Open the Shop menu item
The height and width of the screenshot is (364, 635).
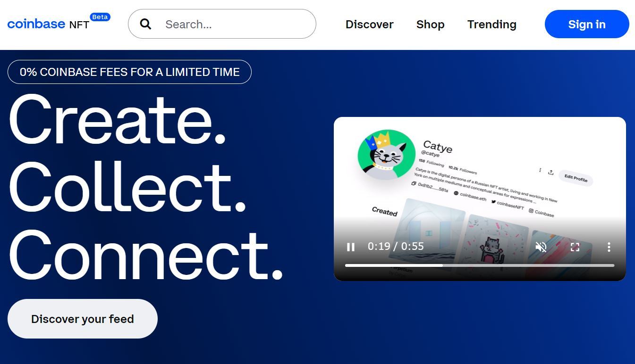(431, 25)
